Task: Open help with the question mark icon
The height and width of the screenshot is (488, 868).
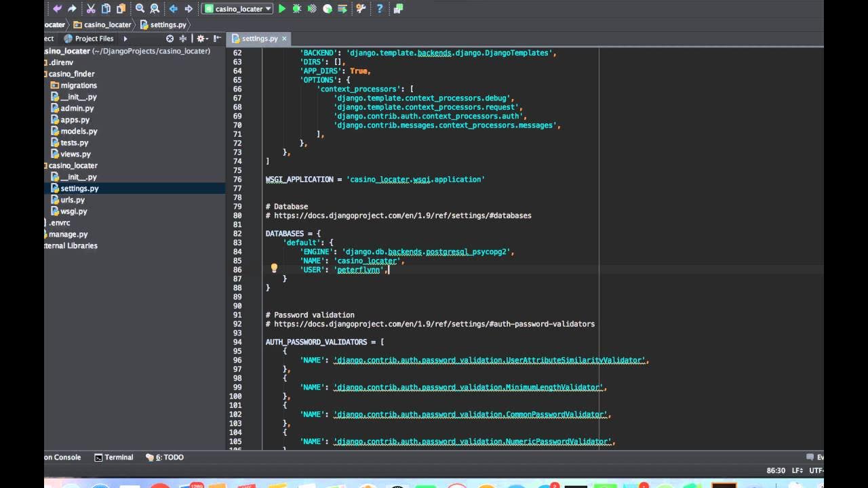Action: pyautogui.click(x=379, y=9)
